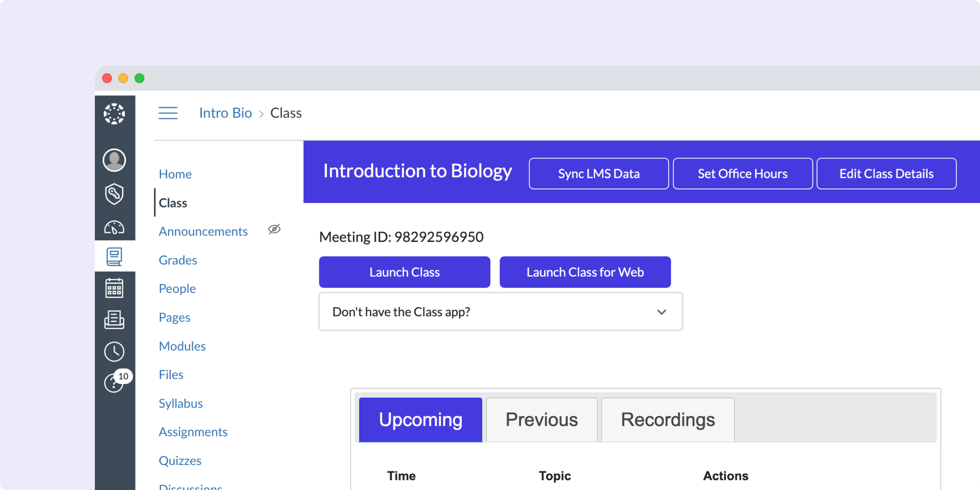This screenshot has height=490, width=980.
Task: Open the Admin key icon in sidebar
Action: [115, 194]
